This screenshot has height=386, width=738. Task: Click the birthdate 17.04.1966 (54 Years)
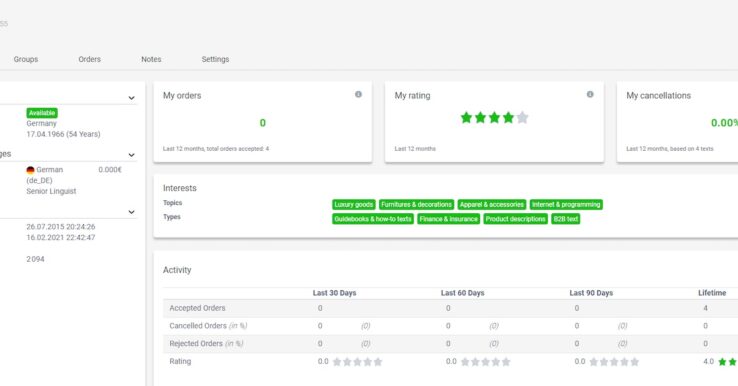[63, 134]
